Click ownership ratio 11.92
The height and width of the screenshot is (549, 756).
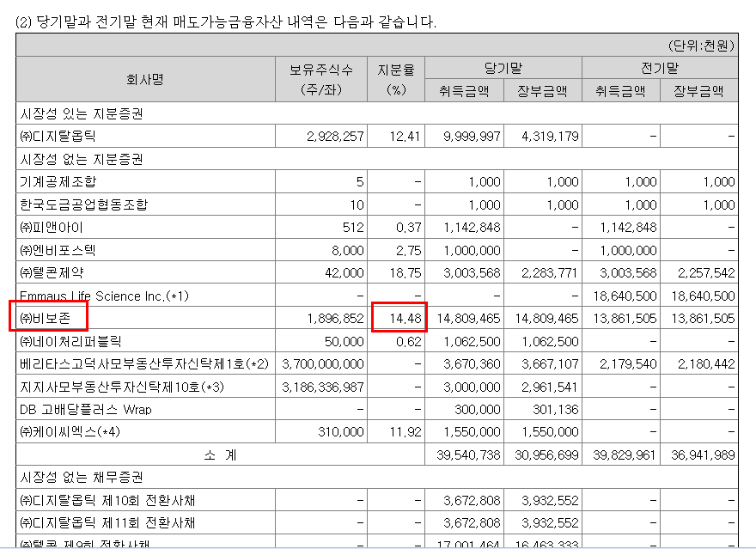point(405,432)
